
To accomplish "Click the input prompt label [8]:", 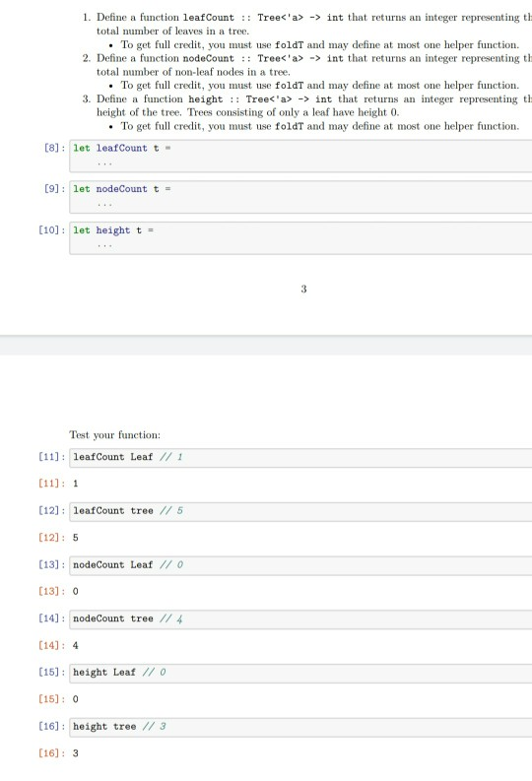I will [55, 148].
